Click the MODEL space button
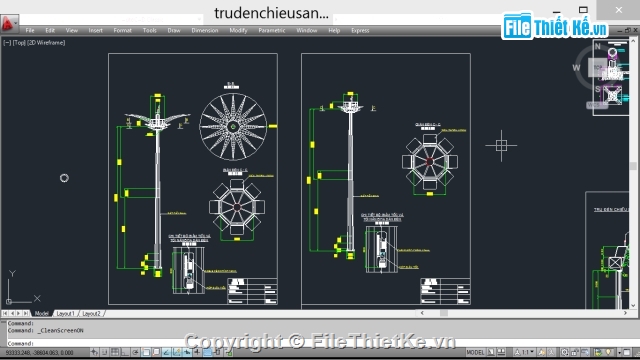The width and height of the screenshot is (640, 360). pos(476,352)
